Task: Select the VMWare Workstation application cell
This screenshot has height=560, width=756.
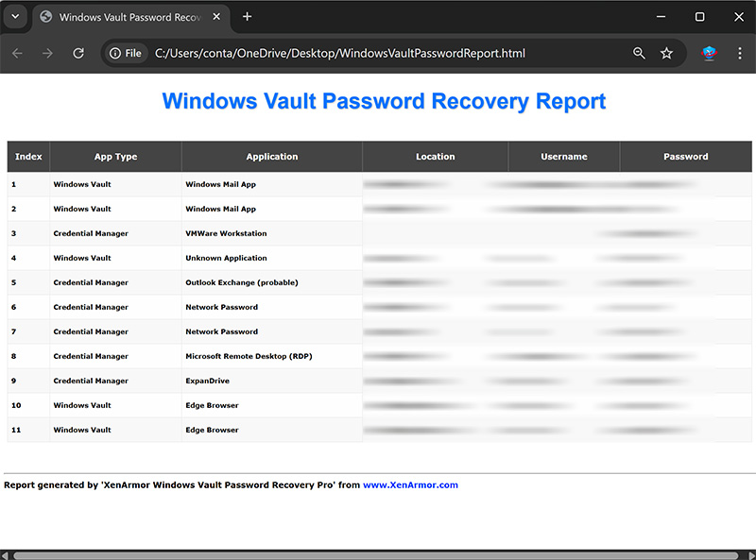Action: (x=227, y=233)
